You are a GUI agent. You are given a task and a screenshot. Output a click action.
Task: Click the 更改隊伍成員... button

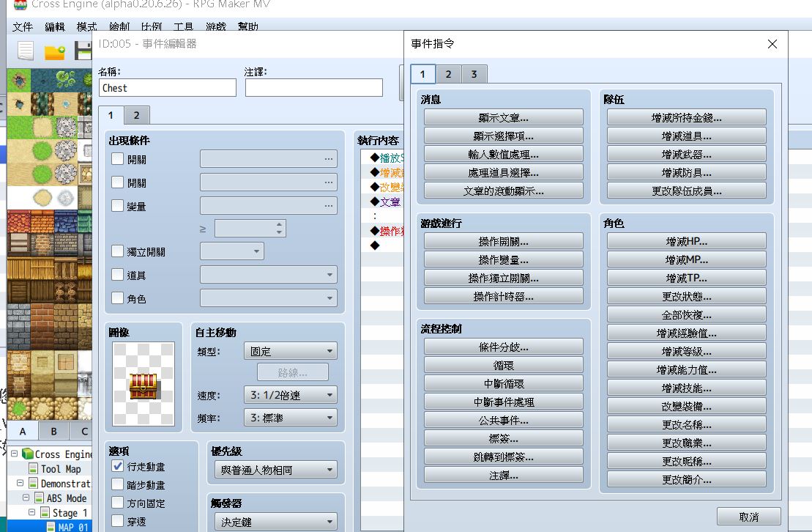click(686, 191)
